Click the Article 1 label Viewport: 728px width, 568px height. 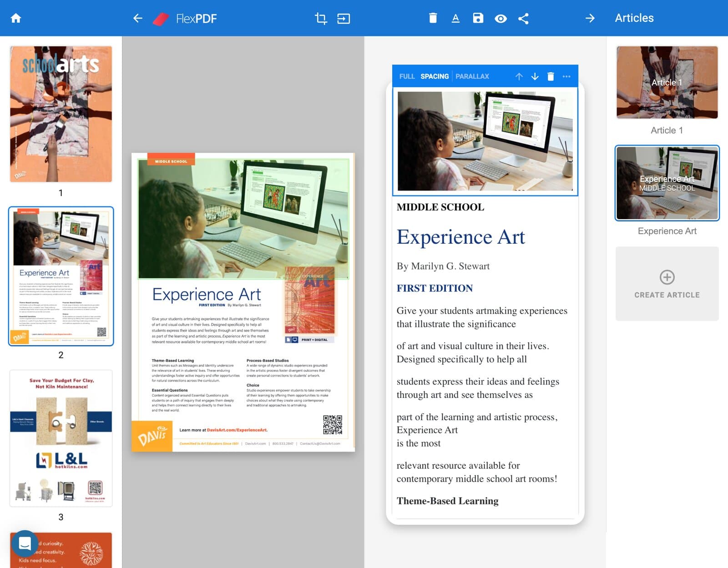[667, 131]
